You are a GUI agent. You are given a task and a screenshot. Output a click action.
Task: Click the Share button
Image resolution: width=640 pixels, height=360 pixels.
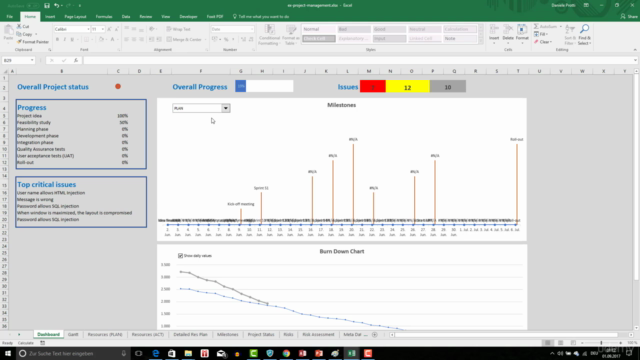point(629,16)
